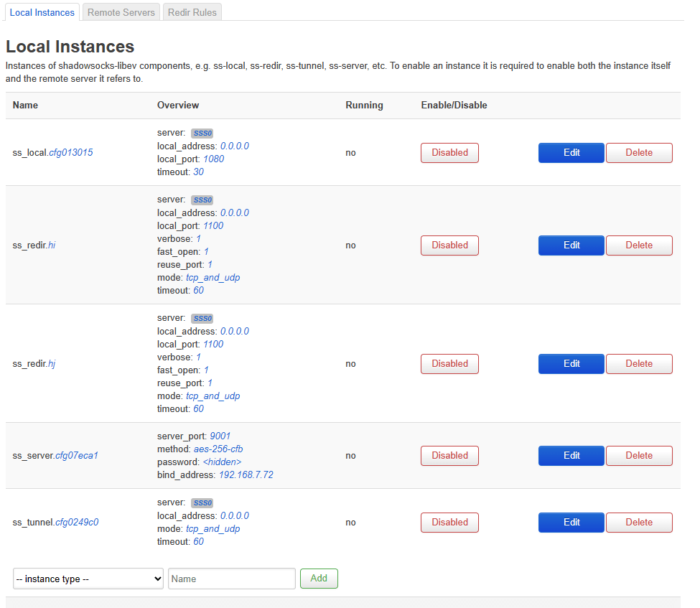
Task: Toggle Disabled button for ss_tunnel.cfg0249c0
Action: click(449, 523)
